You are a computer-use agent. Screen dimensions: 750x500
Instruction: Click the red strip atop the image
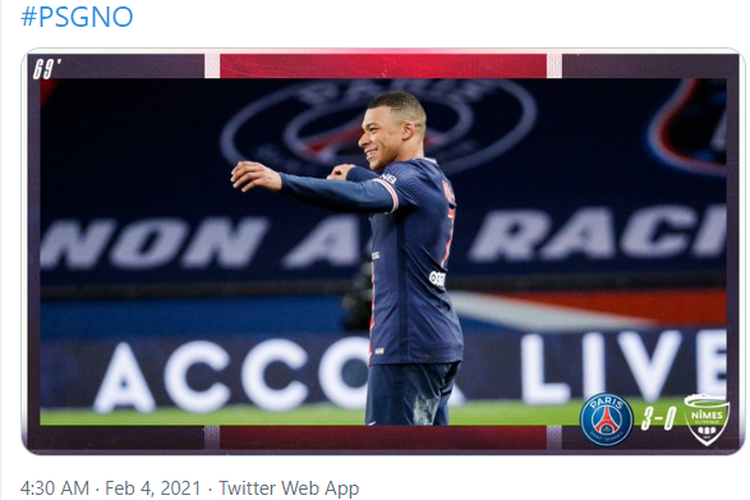tap(383, 66)
